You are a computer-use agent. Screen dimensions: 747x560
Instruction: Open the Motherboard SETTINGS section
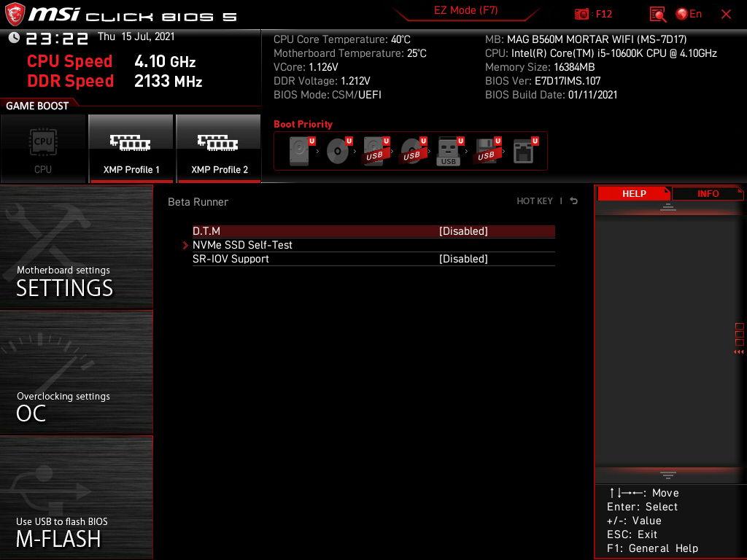click(x=77, y=248)
